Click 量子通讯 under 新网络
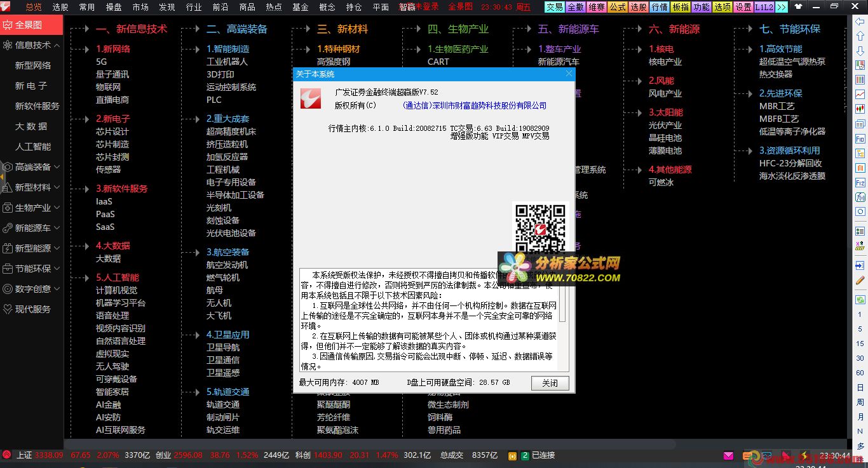This screenshot has width=868, height=468. 112,74
